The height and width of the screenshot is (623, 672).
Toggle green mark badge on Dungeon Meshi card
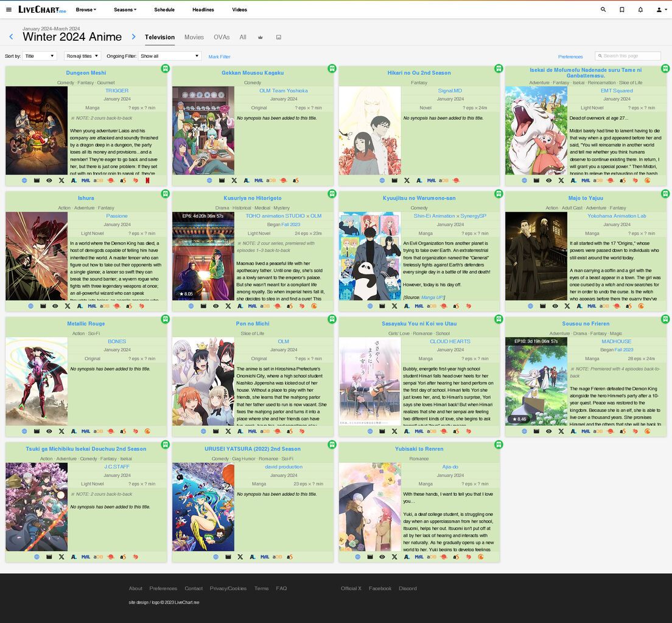click(x=166, y=68)
